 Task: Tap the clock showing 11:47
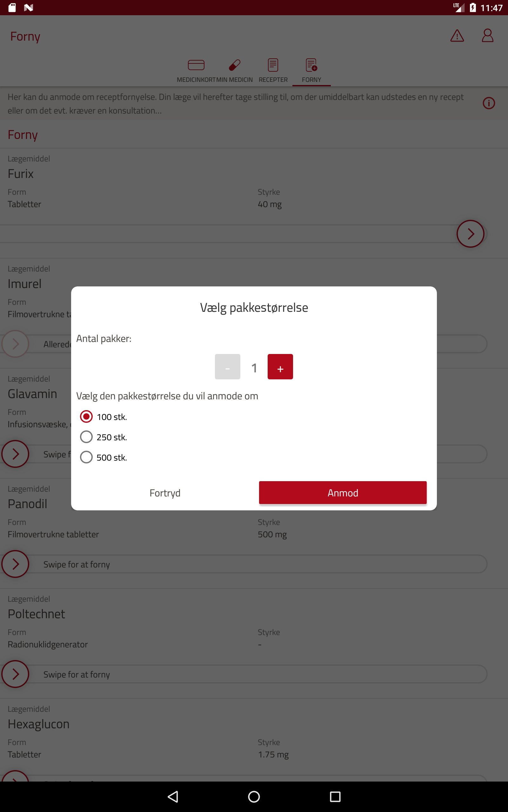491,8
